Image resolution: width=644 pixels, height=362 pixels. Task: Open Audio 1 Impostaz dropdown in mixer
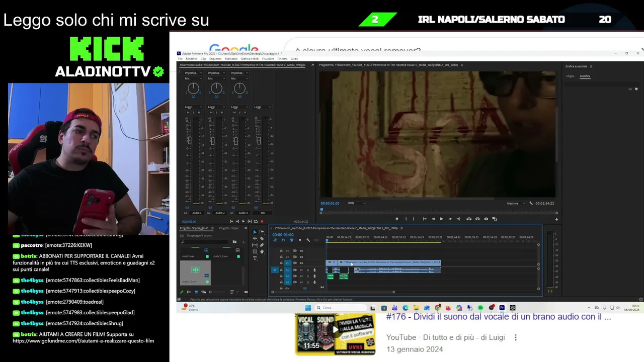coord(193,73)
